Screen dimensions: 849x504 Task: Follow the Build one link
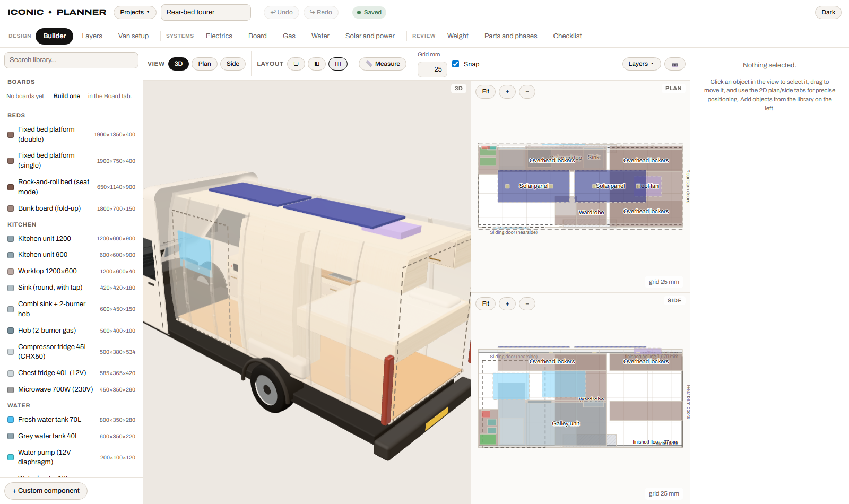67,96
